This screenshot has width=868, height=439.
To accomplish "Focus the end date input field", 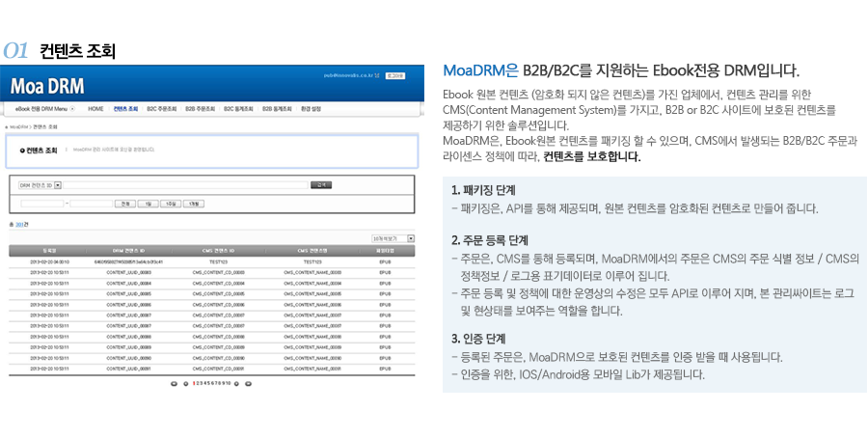I will [x=92, y=205].
